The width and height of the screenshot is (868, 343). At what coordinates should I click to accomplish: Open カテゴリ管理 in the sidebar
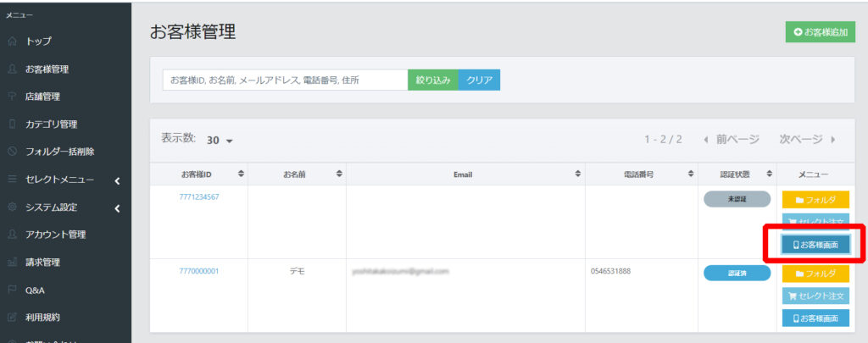[x=52, y=124]
